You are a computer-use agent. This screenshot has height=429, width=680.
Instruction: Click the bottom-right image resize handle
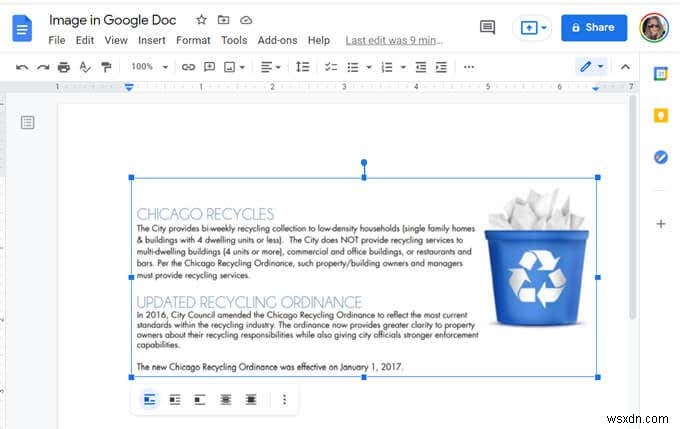[598, 377]
